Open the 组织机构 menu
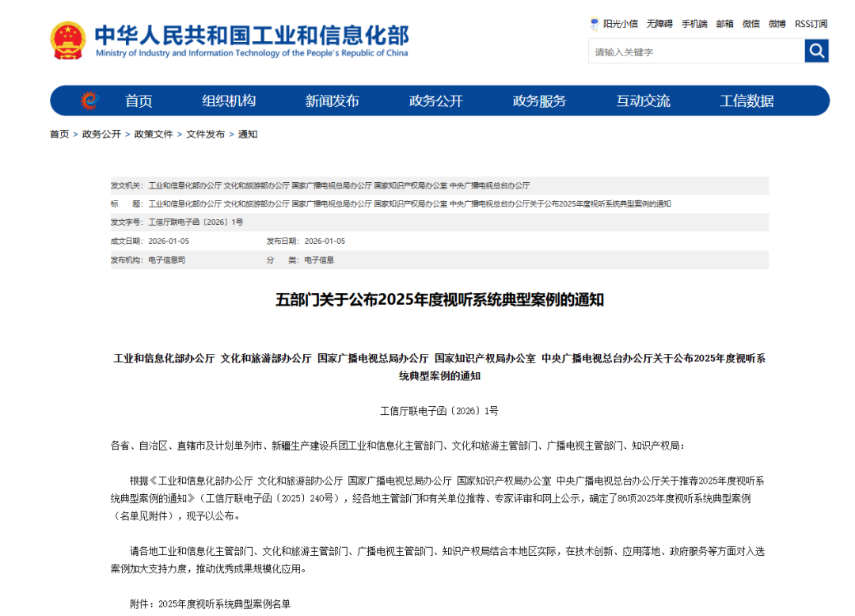The image size is (855, 616). (x=229, y=101)
